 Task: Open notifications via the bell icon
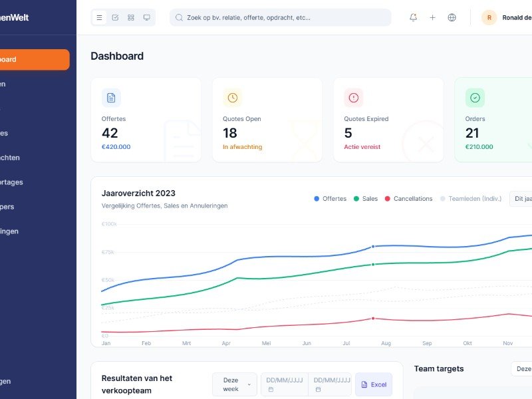tap(413, 17)
